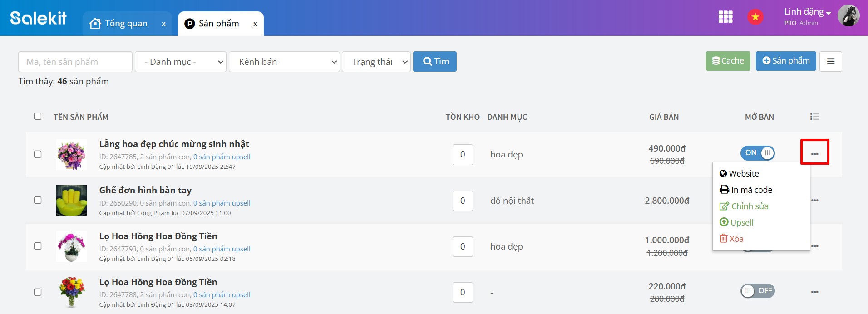Screen dimensions: 868x314
Task: Close the Tổng quan tab
Action: point(163,24)
